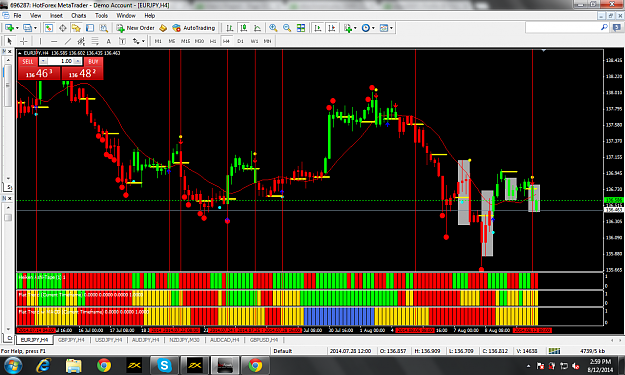Open Skype from the taskbar
The height and width of the screenshot is (375, 625).
click(164, 365)
